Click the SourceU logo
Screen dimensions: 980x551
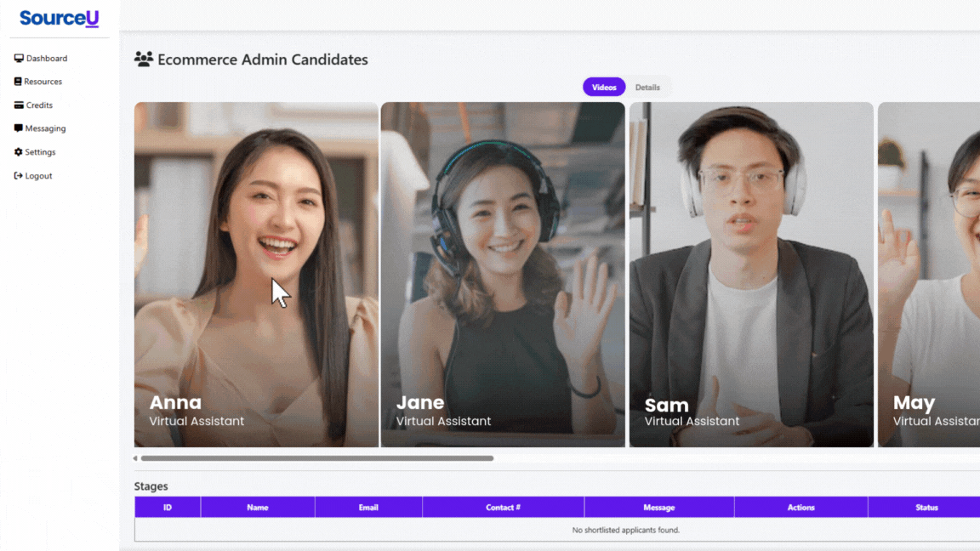click(x=59, y=18)
